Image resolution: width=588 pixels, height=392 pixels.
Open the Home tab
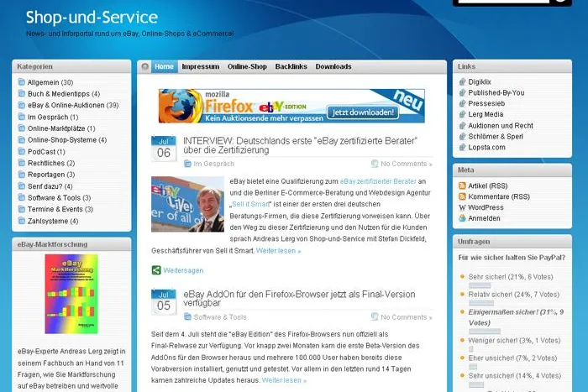(x=165, y=66)
